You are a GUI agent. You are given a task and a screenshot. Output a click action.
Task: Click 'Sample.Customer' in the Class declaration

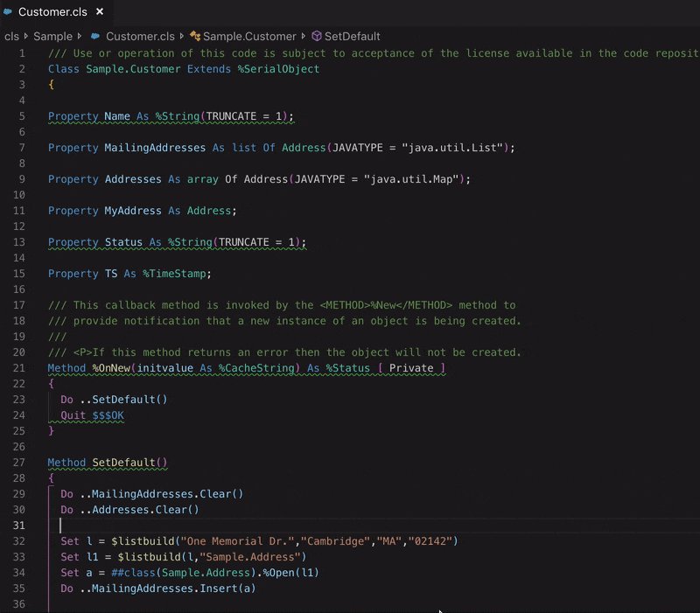click(x=133, y=69)
